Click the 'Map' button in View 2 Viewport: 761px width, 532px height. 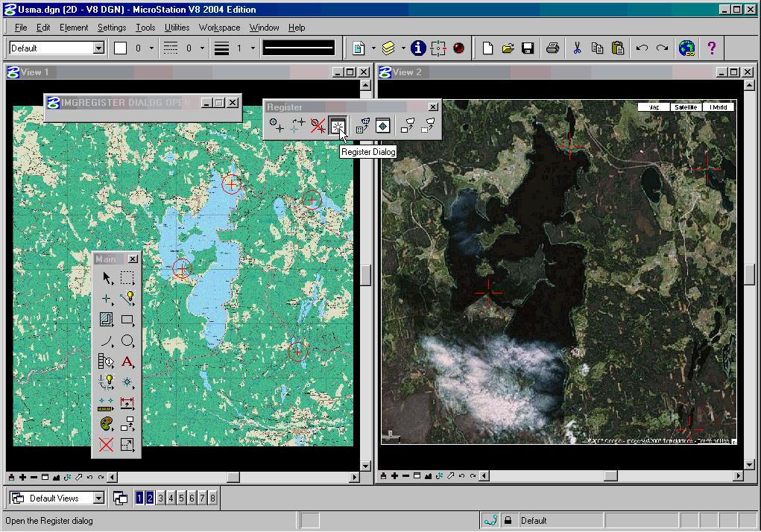pyautogui.click(x=654, y=107)
